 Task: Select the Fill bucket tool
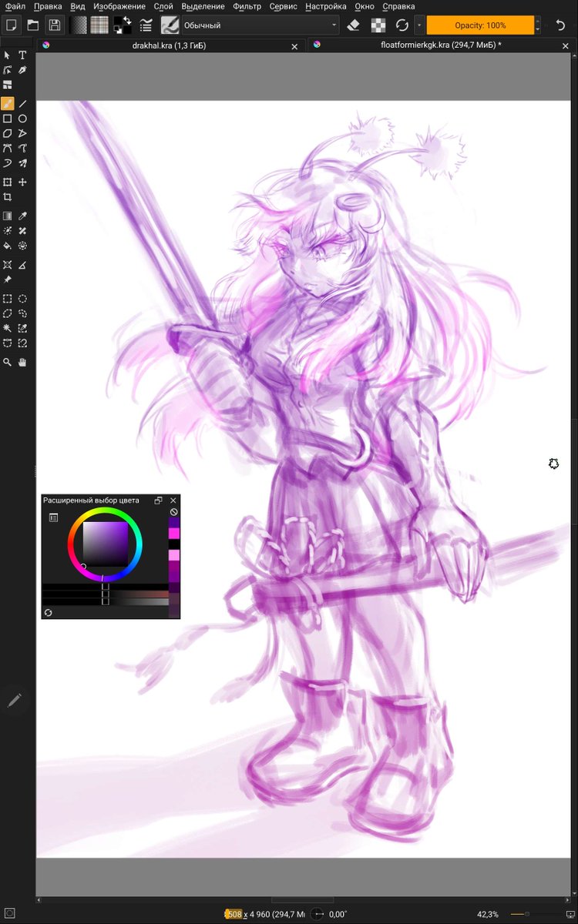(x=7, y=246)
